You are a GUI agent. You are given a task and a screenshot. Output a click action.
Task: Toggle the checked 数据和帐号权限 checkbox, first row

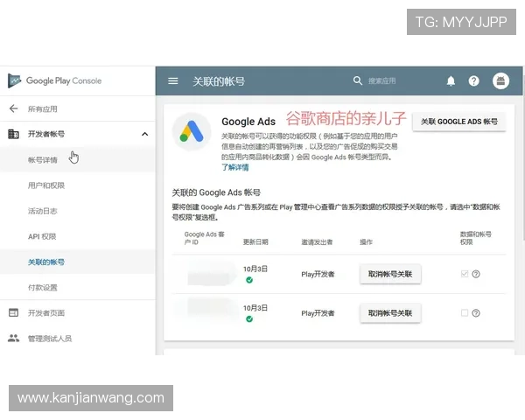(x=464, y=274)
